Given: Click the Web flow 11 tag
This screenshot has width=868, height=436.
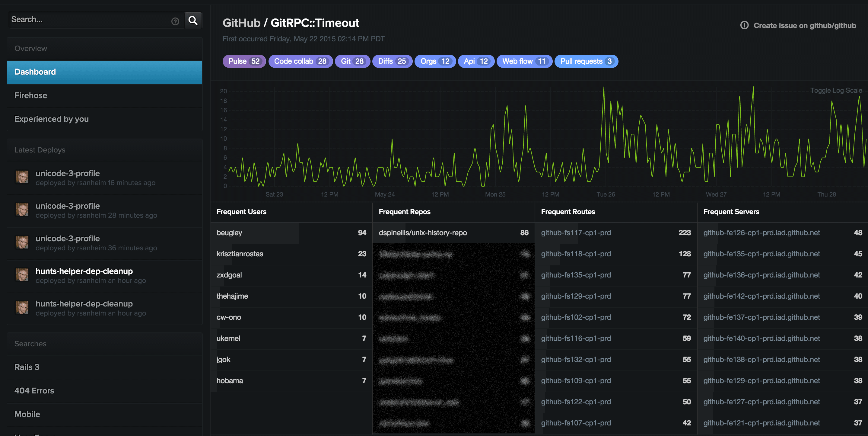Looking at the screenshot, I should [524, 61].
